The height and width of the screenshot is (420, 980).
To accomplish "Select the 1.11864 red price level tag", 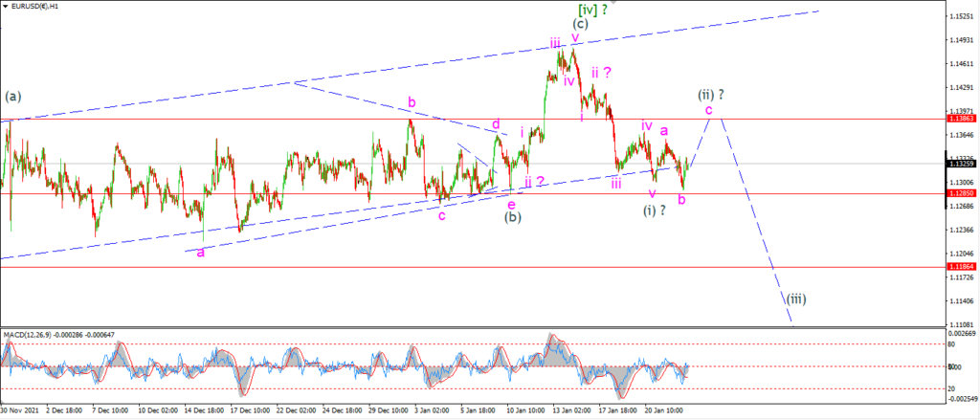I will coord(961,266).
